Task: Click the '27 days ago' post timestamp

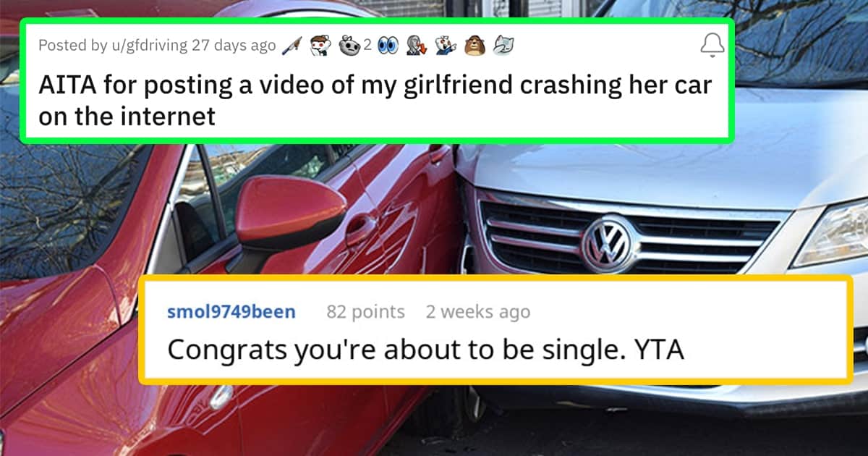Action: 234,46
